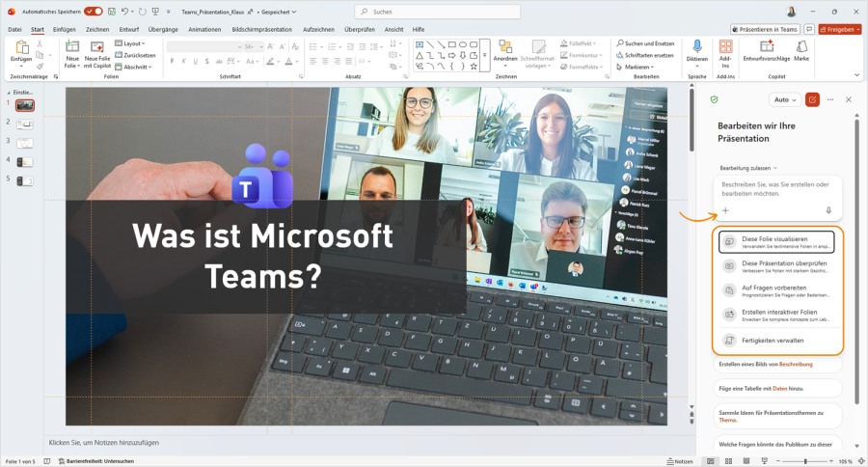Click Füge eine Tabelle mit Daten hinzu suggestion
Image resolution: width=868 pixels, height=467 pixels.
pyautogui.click(x=777, y=388)
